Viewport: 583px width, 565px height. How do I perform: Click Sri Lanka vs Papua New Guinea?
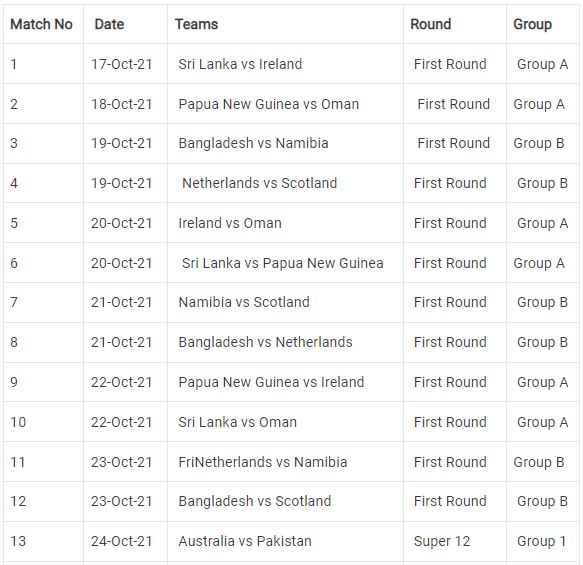(285, 263)
